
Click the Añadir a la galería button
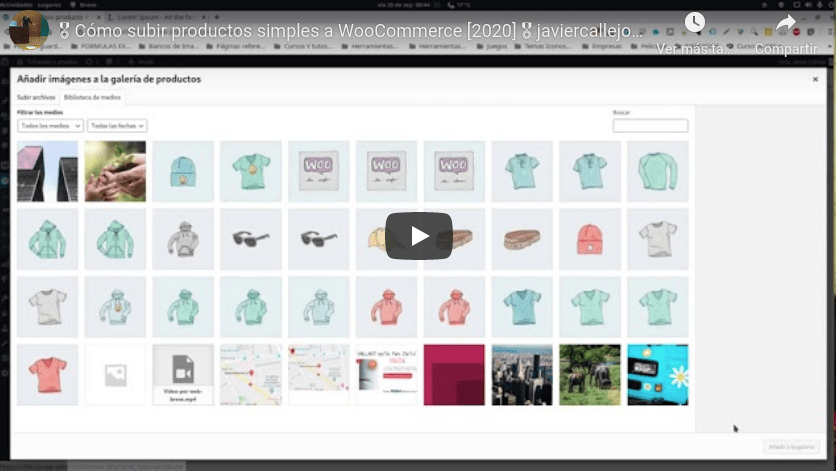791,447
